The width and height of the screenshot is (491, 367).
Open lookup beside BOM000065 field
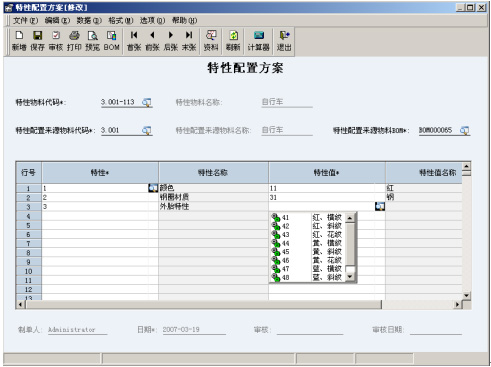click(465, 130)
